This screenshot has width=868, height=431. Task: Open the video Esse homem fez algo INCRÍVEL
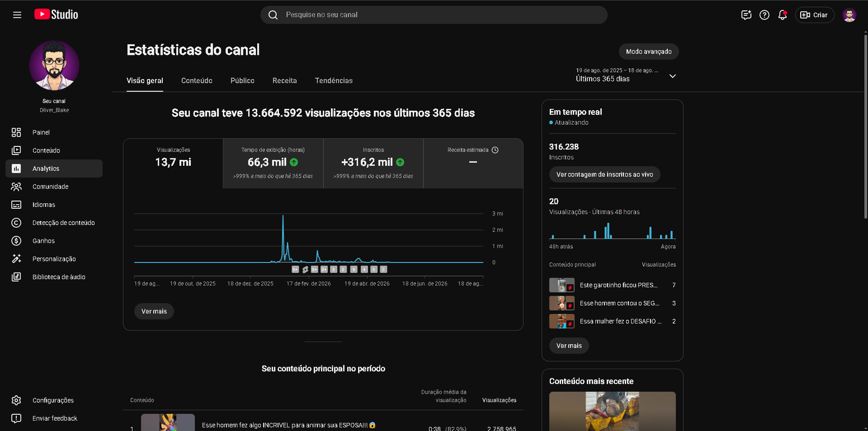[x=289, y=425]
